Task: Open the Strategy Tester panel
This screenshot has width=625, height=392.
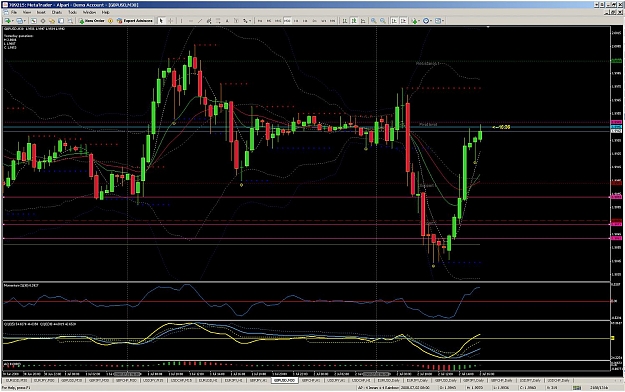Action: pyautogui.click(x=70, y=21)
